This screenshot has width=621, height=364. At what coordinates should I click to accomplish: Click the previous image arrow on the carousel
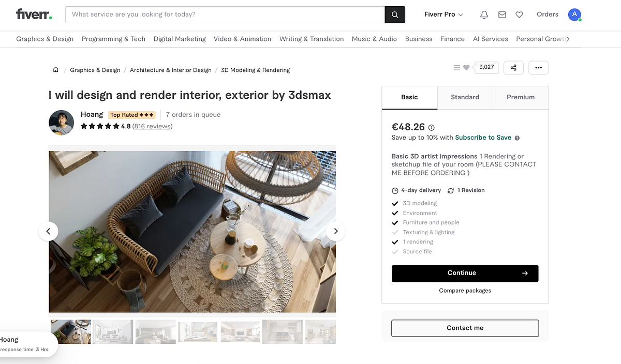pyautogui.click(x=48, y=231)
